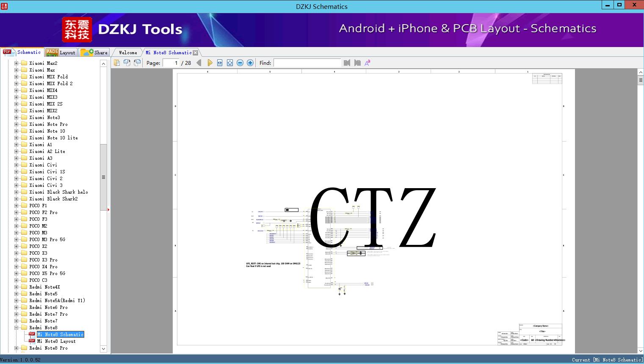Zoom in with the plus icon
The image size is (644, 364).
(x=250, y=63)
